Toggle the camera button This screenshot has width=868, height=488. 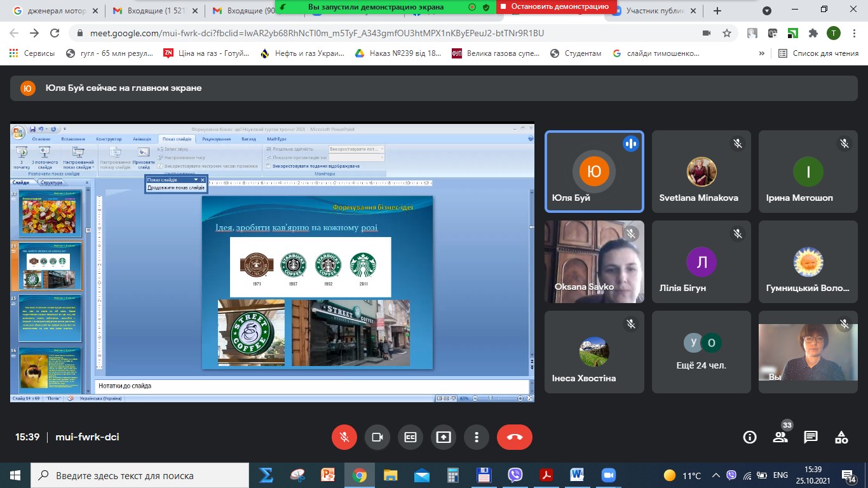coord(377,437)
